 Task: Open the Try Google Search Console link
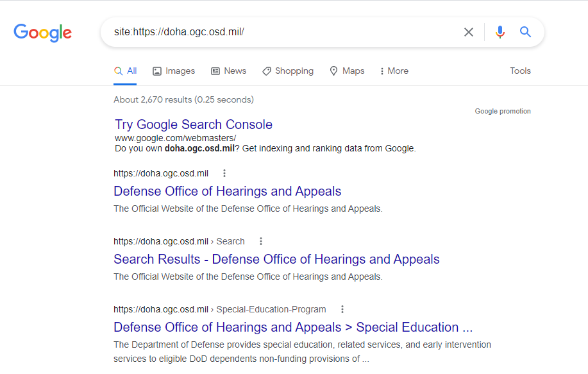coord(192,124)
